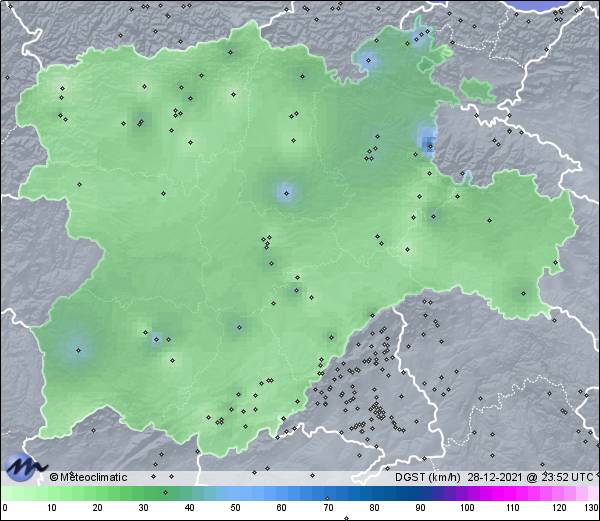
Task: Click the scale label 130
Action: 592,508
